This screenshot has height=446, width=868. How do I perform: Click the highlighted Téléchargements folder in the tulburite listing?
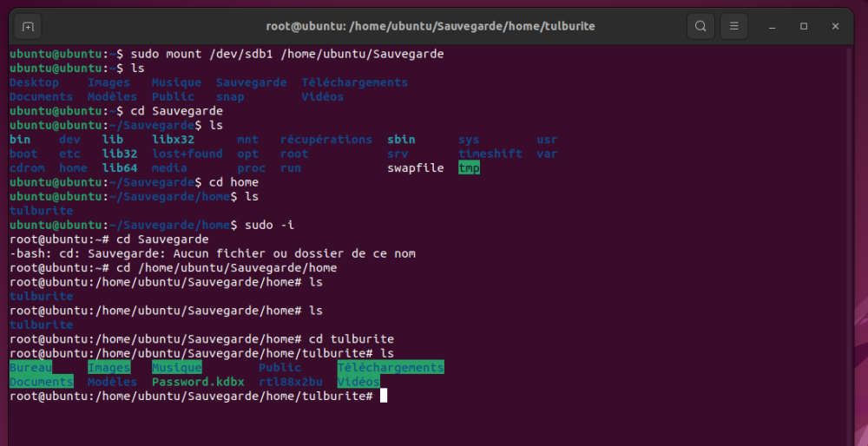pyautogui.click(x=391, y=367)
